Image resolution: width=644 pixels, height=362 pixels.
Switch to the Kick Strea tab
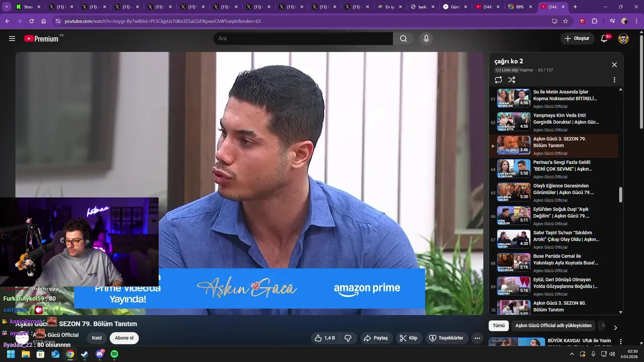28,7
